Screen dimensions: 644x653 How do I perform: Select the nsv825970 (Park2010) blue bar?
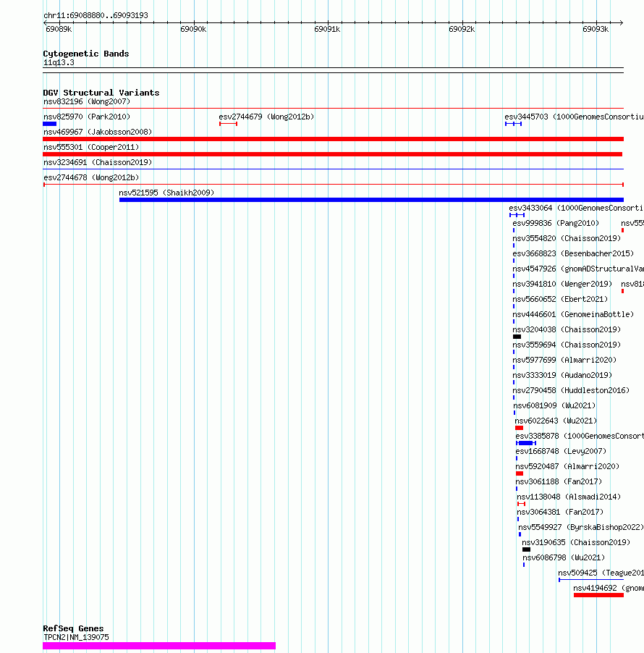pyautogui.click(x=49, y=124)
